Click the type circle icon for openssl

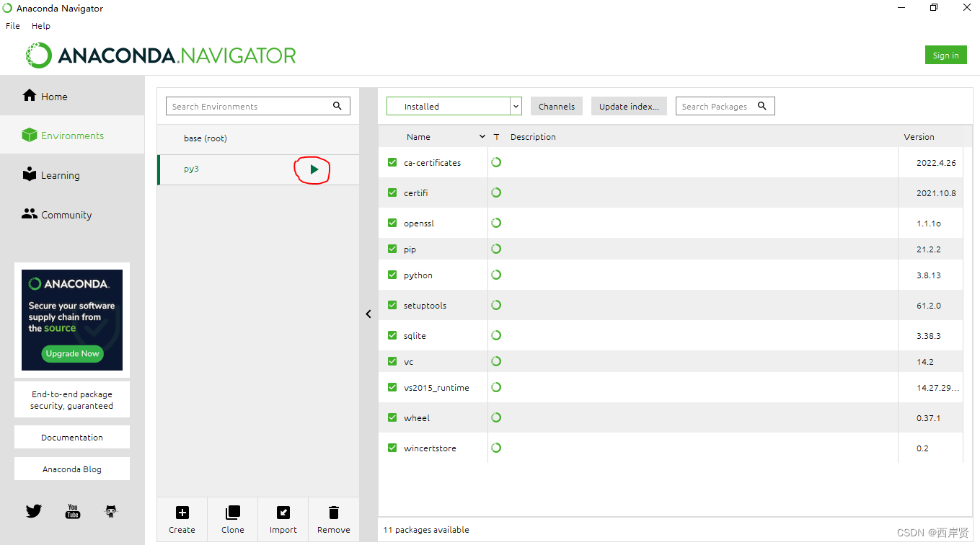coord(496,223)
